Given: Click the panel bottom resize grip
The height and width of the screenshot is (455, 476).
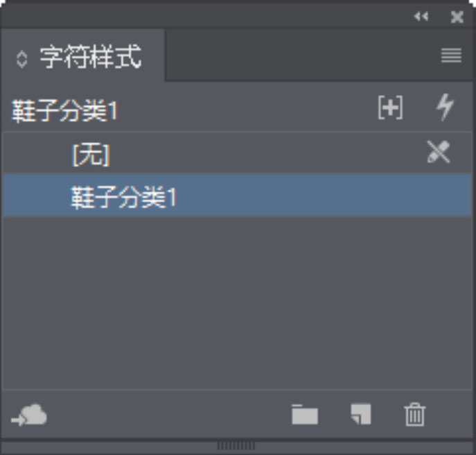Looking at the screenshot, I should [x=236, y=446].
